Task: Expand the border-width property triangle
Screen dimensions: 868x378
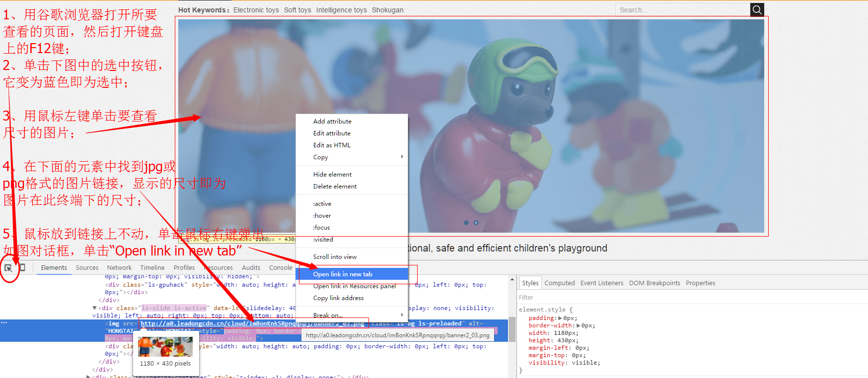Action: [x=578, y=325]
